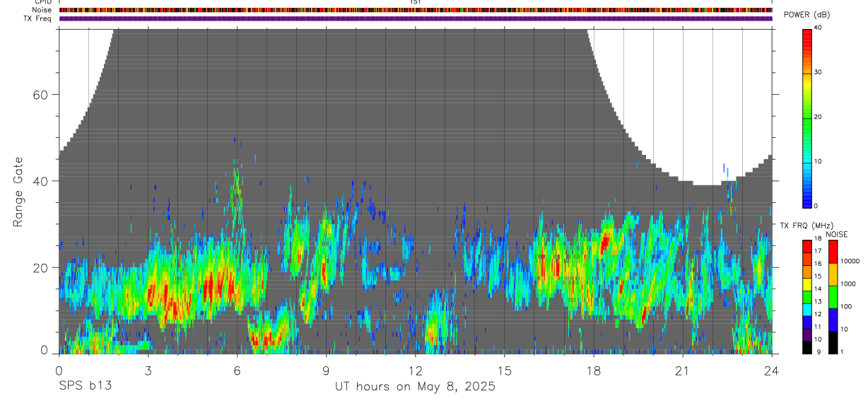This screenshot has width=868, height=401.
Task: Click the 9 tick on UT hours axis
Action: click(326, 370)
